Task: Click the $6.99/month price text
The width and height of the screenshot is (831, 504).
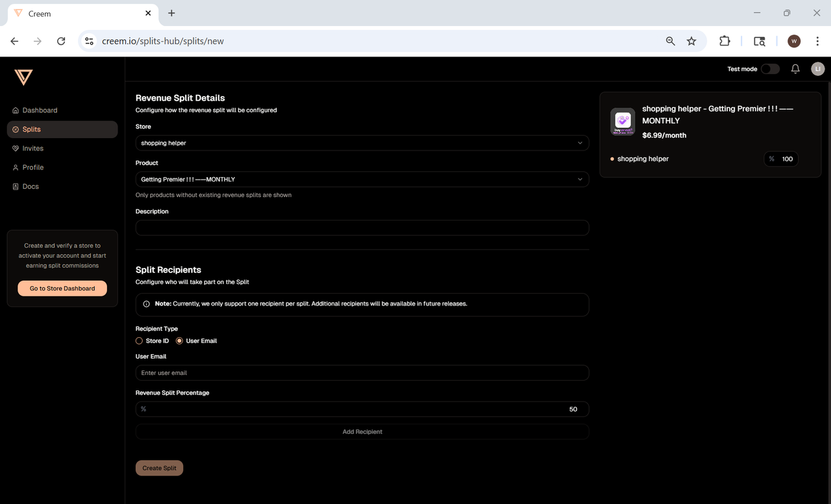Action: tap(664, 136)
